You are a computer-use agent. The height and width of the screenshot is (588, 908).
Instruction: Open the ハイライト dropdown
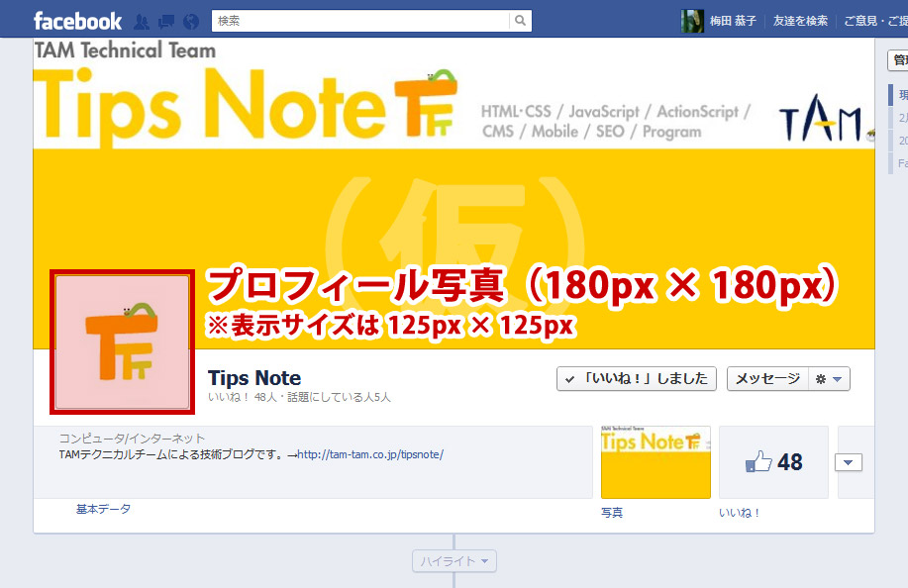pos(454,561)
